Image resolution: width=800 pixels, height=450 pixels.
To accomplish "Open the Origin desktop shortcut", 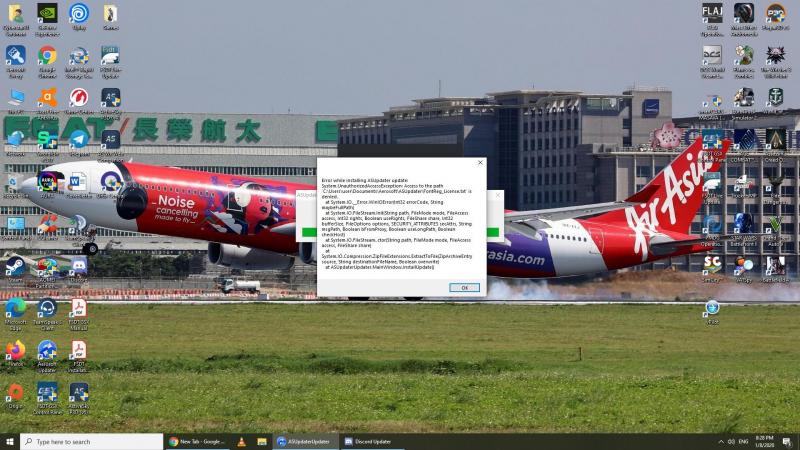I will coord(15,396).
